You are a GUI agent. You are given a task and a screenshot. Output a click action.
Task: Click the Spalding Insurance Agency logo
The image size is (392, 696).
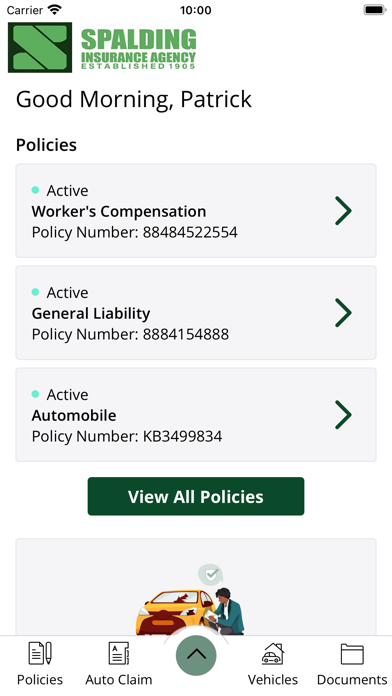(102, 47)
